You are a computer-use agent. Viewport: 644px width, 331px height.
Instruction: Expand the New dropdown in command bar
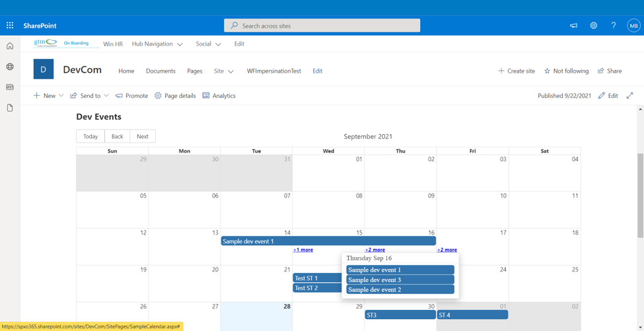click(x=49, y=96)
